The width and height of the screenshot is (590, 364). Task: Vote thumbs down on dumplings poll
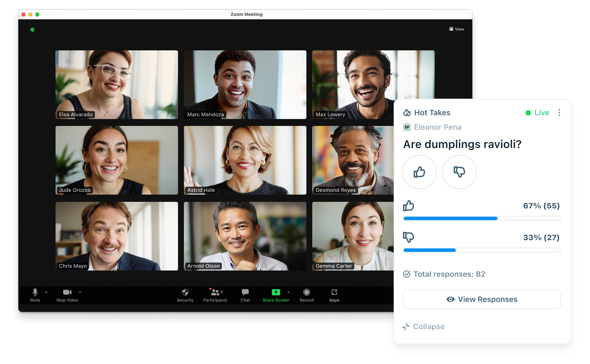(459, 172)
